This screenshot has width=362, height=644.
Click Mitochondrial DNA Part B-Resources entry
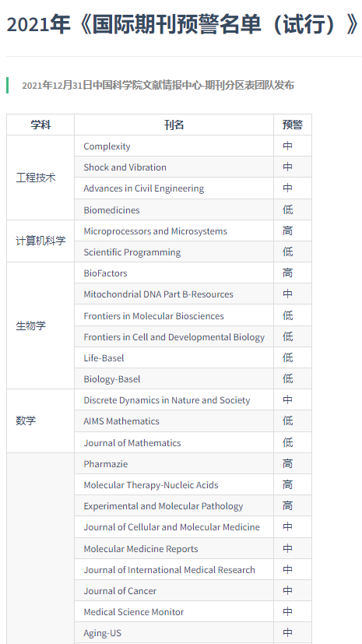click(159, 294)
